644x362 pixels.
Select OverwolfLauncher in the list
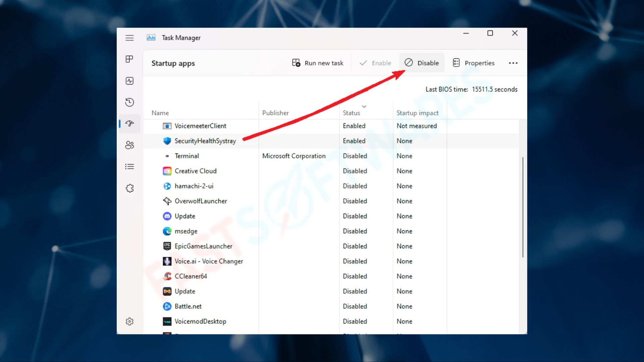point(201,201)
